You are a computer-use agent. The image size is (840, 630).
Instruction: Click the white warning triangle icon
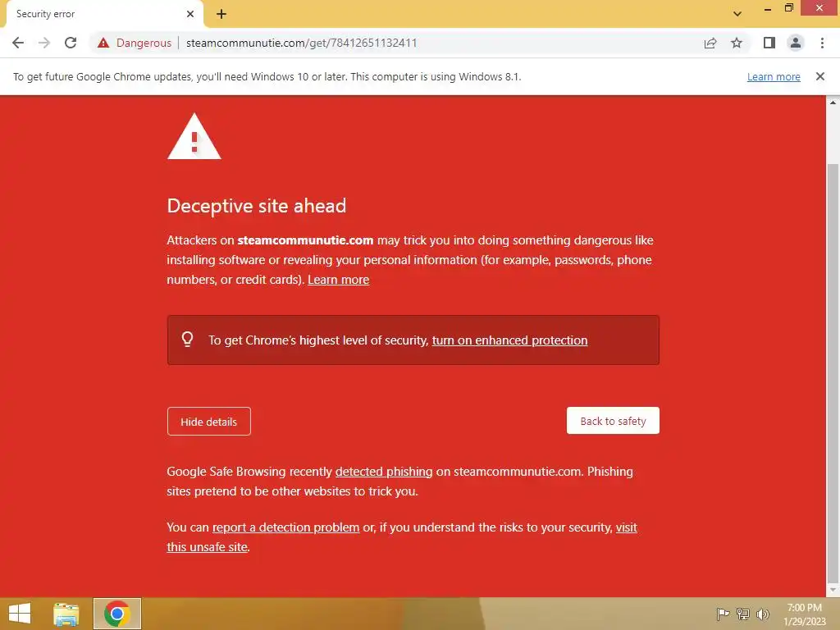(x=194, y=137)
